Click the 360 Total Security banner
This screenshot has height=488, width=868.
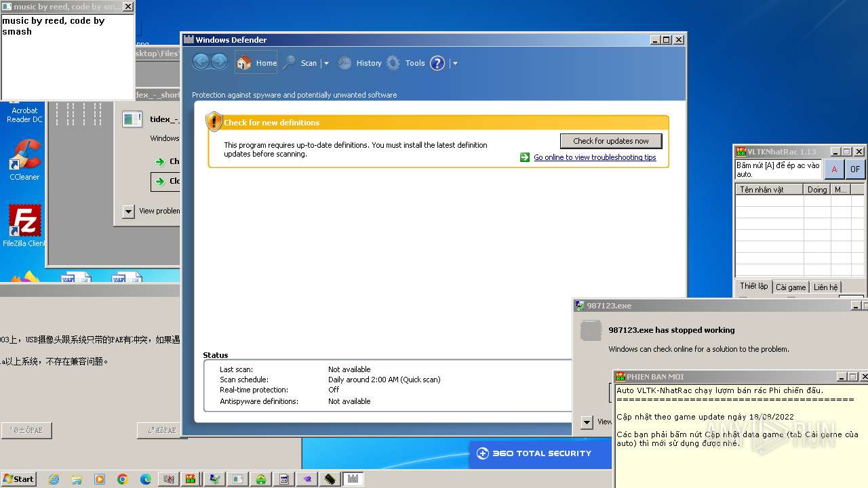tap(540, 453)
